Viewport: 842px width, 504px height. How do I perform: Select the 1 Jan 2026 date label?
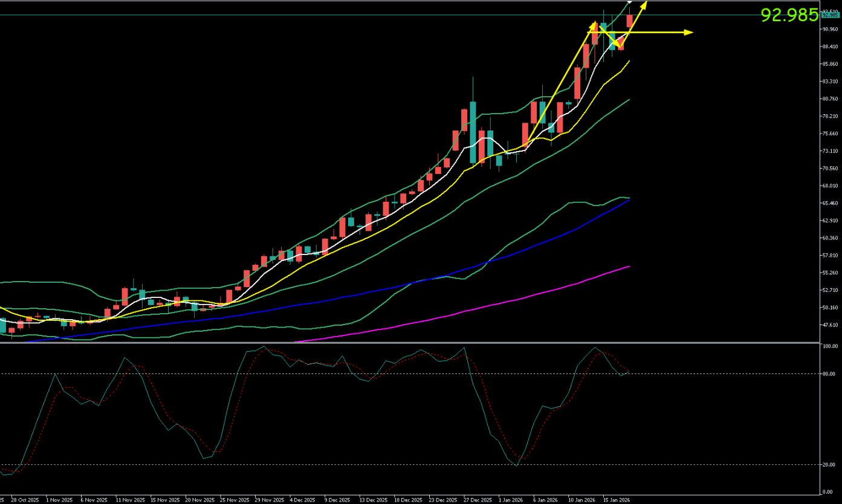click(510, 500)
